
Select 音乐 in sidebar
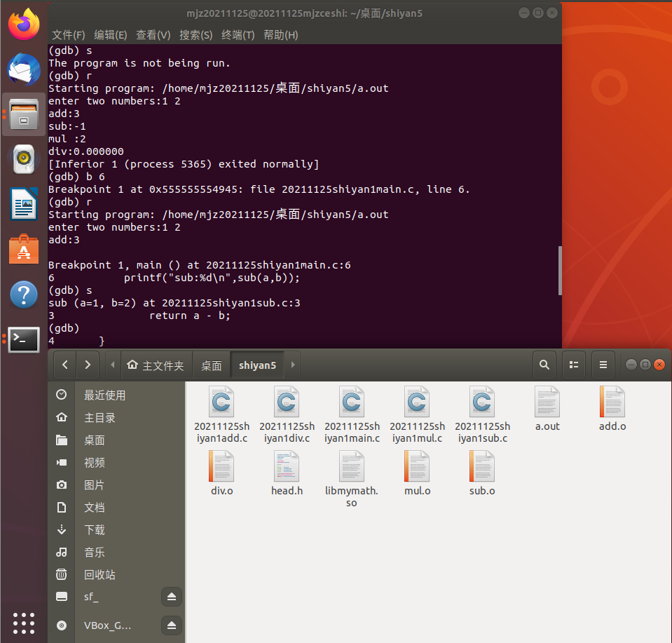pos(116,553)
